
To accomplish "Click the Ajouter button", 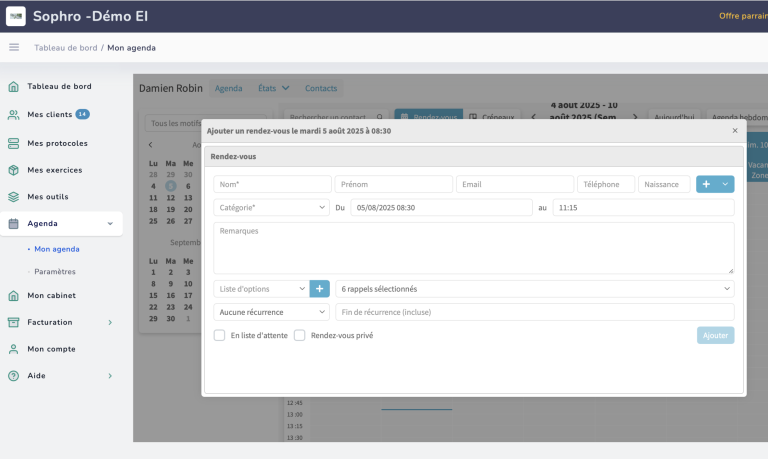I will 715,336.
